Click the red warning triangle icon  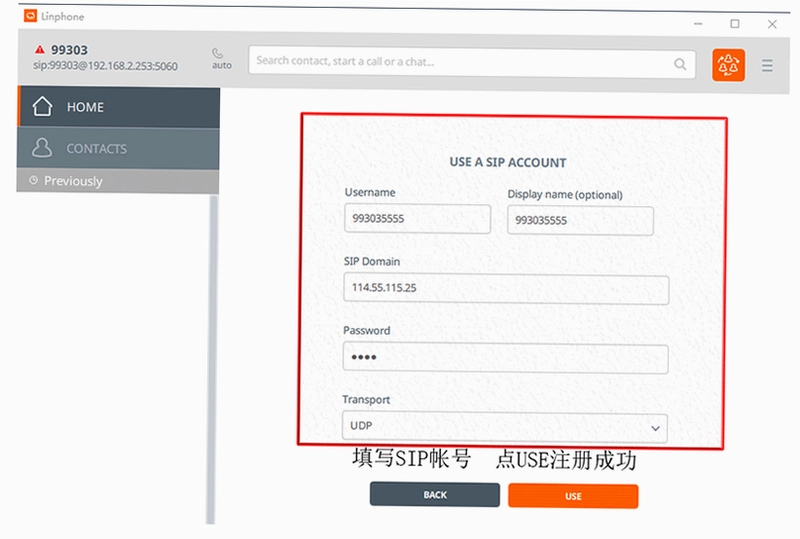(x=40, y=50)
